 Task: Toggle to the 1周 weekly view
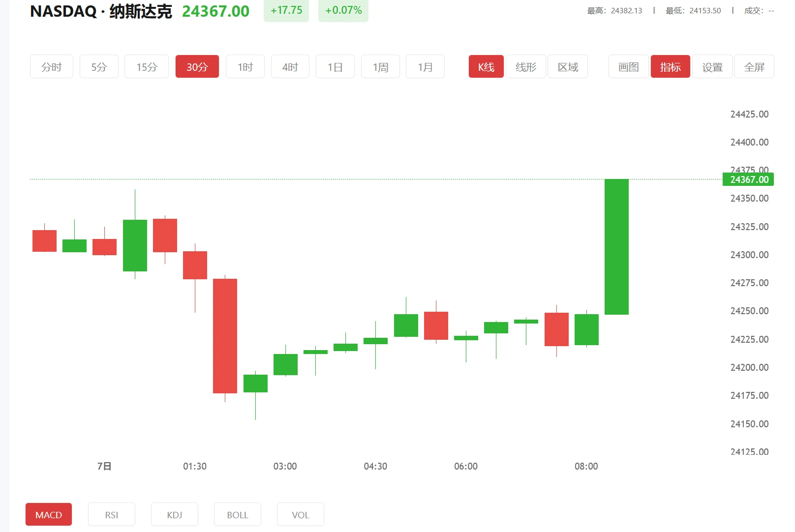click(380, 66)
